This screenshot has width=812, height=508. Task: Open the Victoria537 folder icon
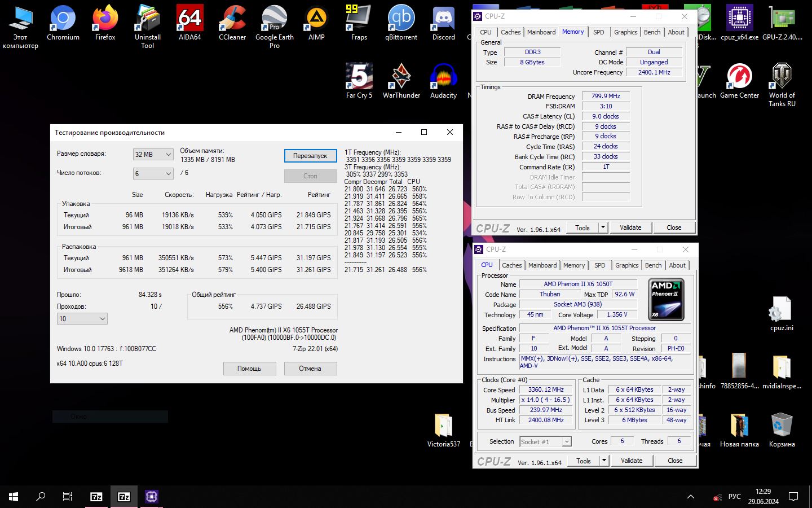point(443,430)
